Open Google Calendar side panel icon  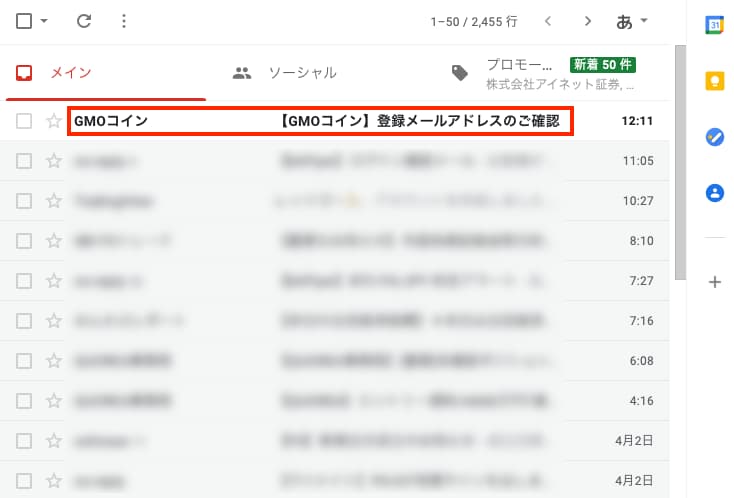[x=714, y=25]
